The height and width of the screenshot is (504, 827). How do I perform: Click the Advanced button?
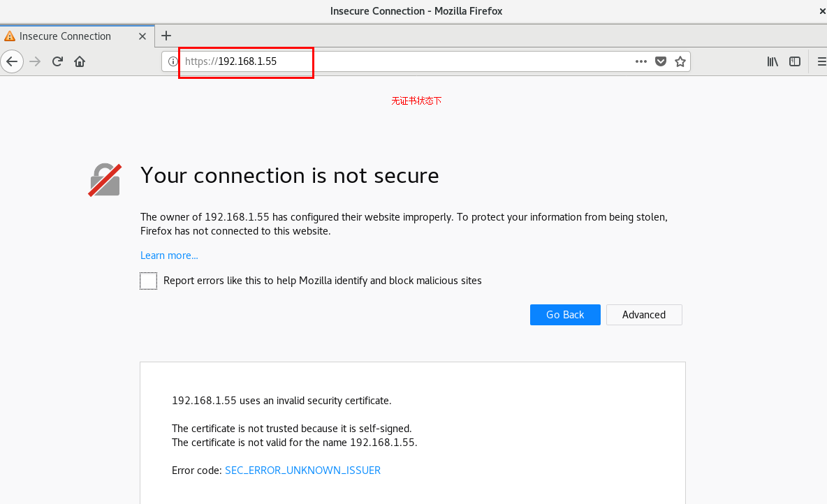[x=644, y=315]
